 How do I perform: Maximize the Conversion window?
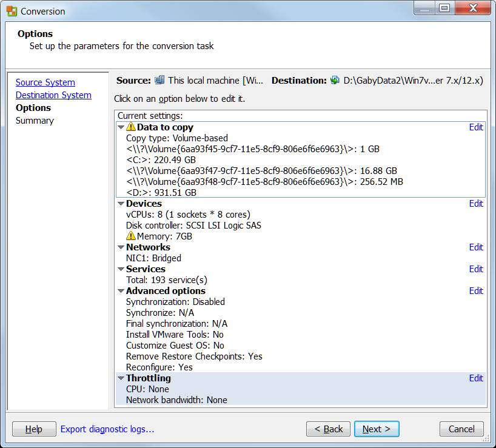444,8
